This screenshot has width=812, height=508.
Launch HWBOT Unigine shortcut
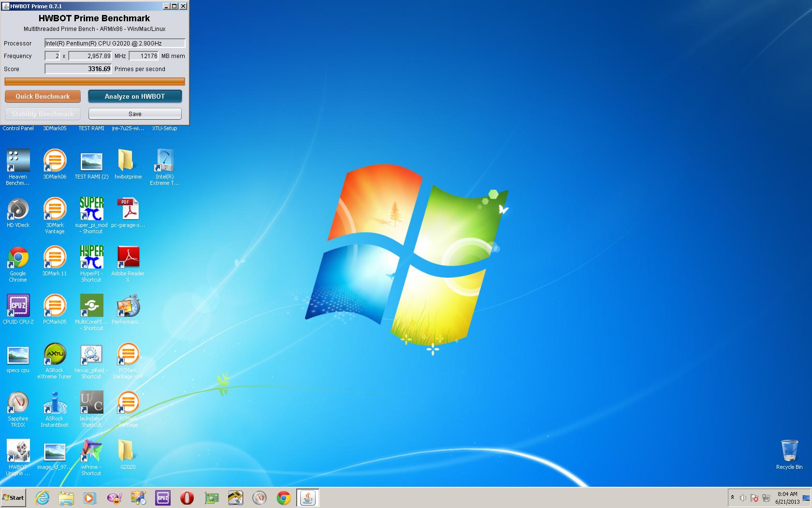(18, 457)
